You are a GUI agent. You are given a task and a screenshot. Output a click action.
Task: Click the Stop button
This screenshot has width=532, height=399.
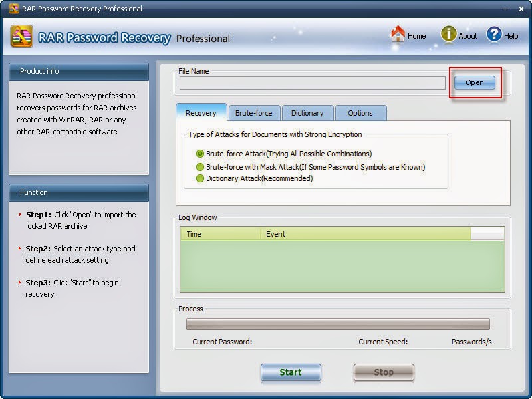pyautogui.click(x=384, y=372)
